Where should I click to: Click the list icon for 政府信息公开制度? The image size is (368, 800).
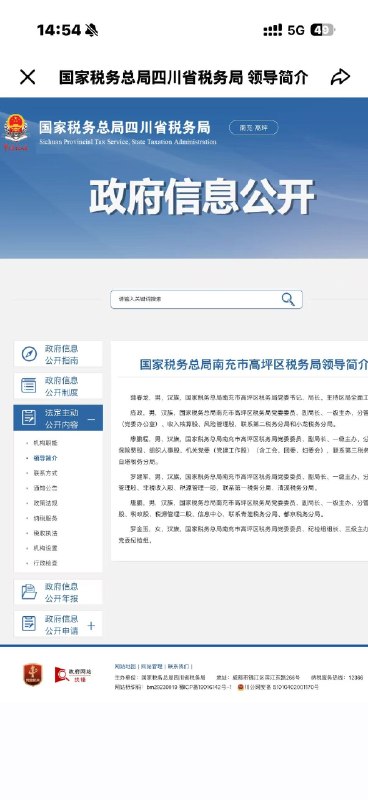29,386
